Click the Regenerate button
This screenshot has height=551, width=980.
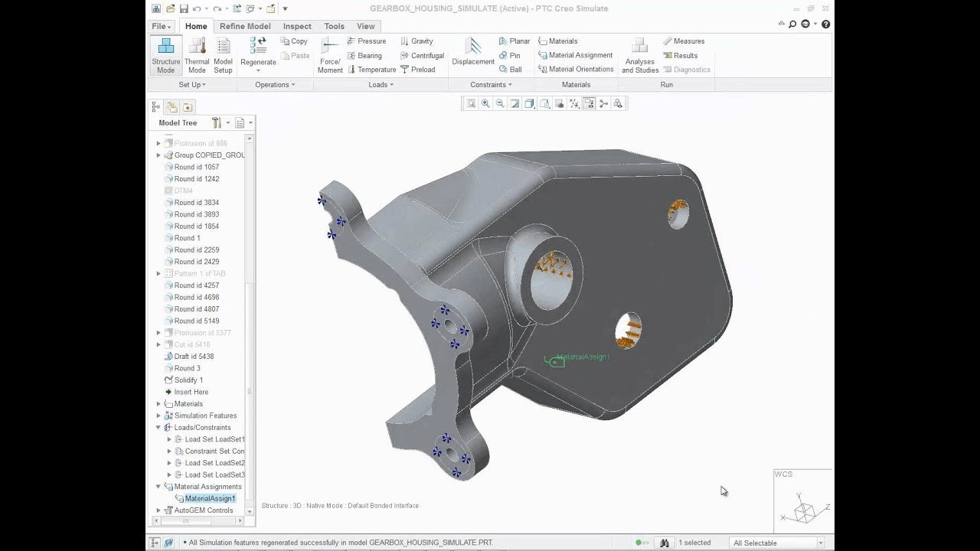[x=258, y=55]
